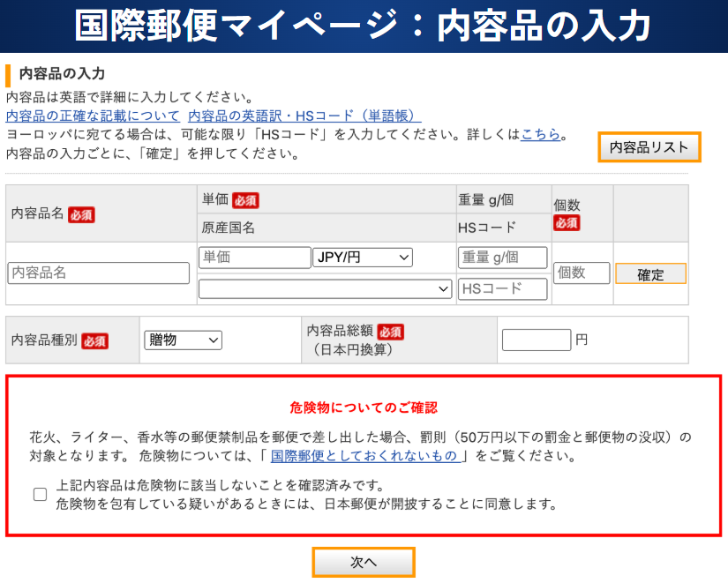Click the HSコード input field
This screenshot has width=728, height=583.
[503, 288]
